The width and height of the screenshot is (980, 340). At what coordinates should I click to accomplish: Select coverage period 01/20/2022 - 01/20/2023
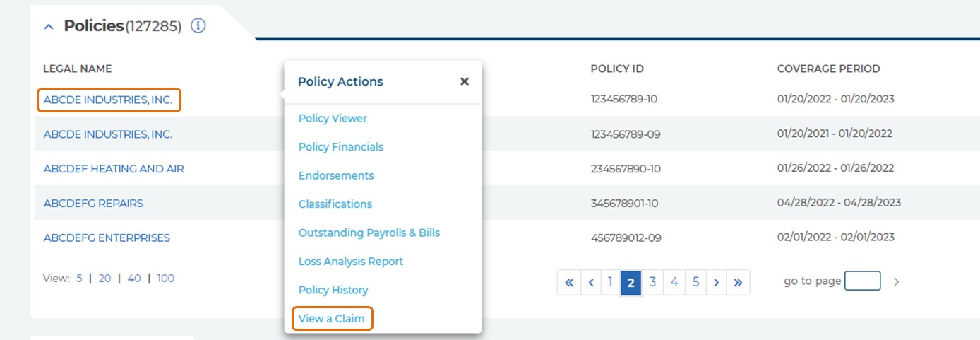[836, 99]
